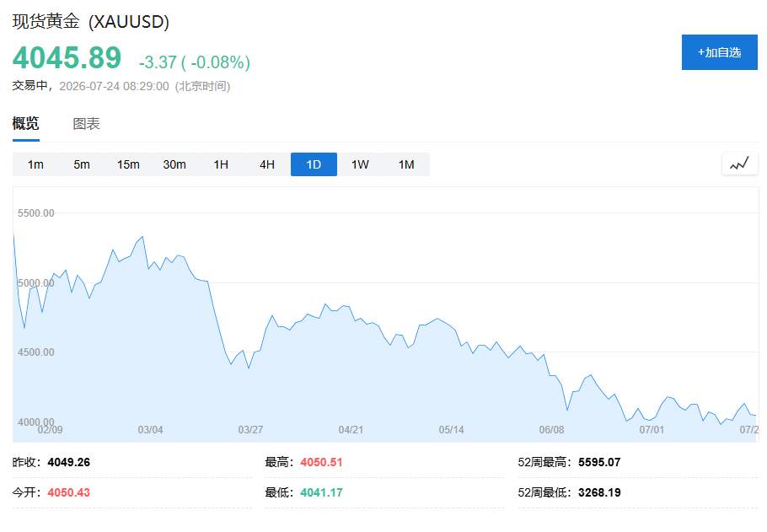Choose the 30m interval
The image size is (767, 532).
click(174, 164)
